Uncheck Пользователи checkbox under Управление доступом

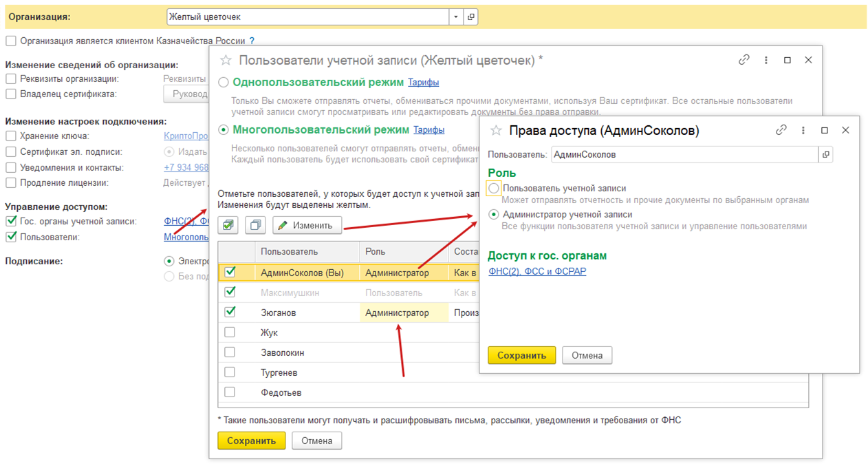click(x=10, y=237)
